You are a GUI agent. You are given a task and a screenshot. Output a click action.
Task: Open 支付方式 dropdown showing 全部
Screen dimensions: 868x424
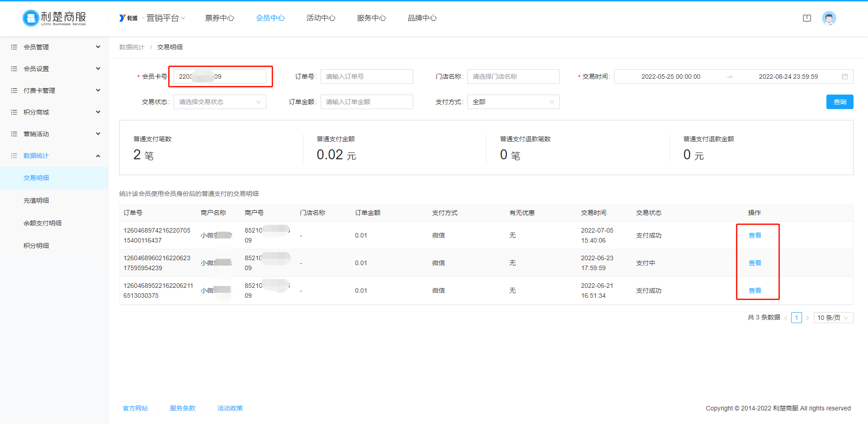pyautogui.click(x=514, y=102)
